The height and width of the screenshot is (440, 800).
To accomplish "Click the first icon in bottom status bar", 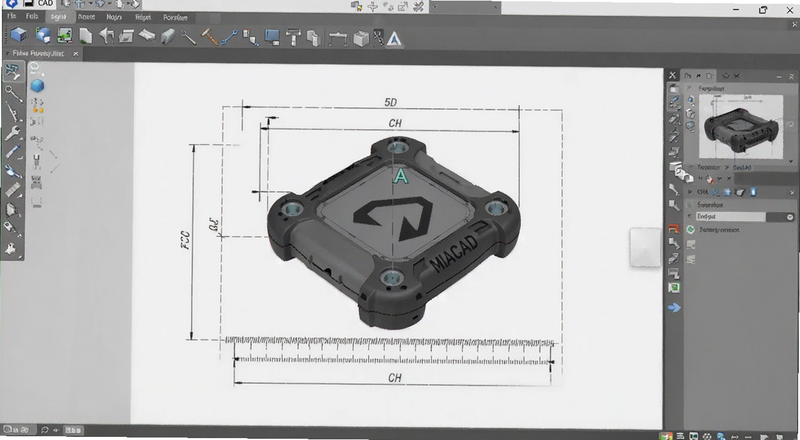I will (9, 430).
